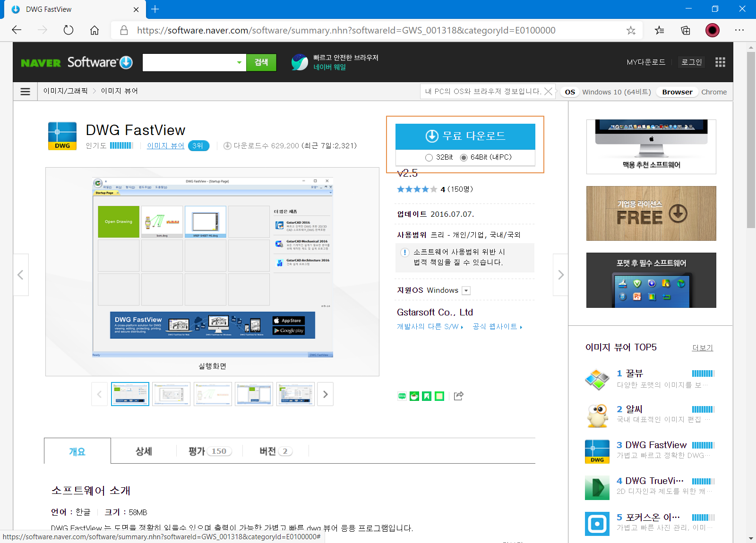Refresh the current browser page

coord(69,30)
